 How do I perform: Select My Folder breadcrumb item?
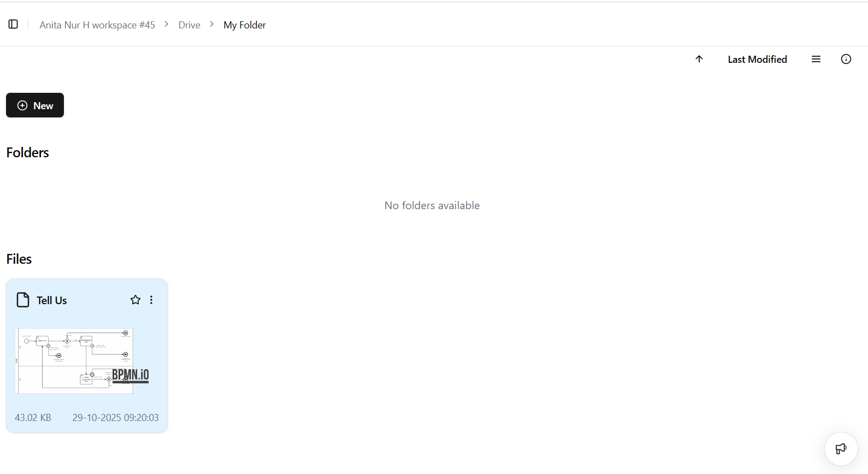coord(245,25)
